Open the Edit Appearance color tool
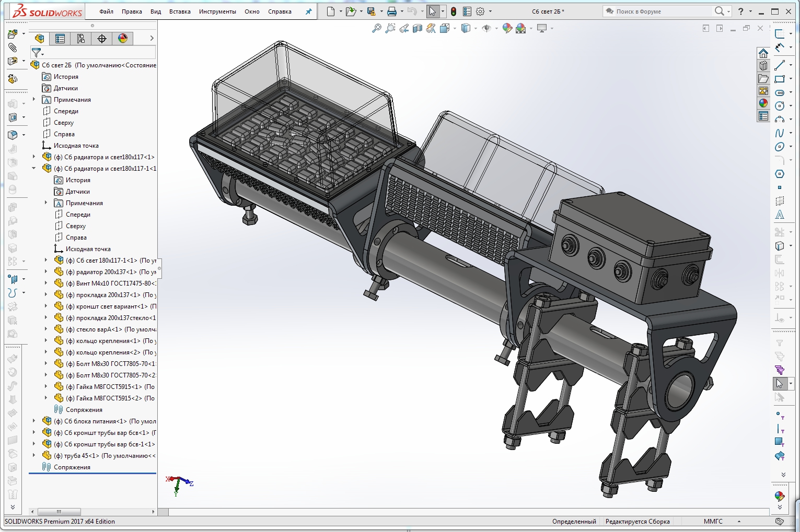 point(507,29)
